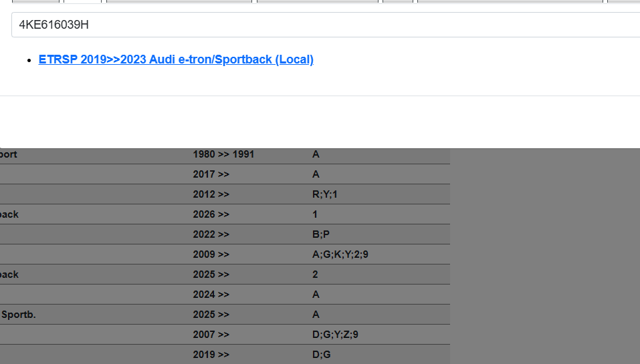Click the 2009 >> year cell
The height and width of the screenshot is (364, 640).
211,254
